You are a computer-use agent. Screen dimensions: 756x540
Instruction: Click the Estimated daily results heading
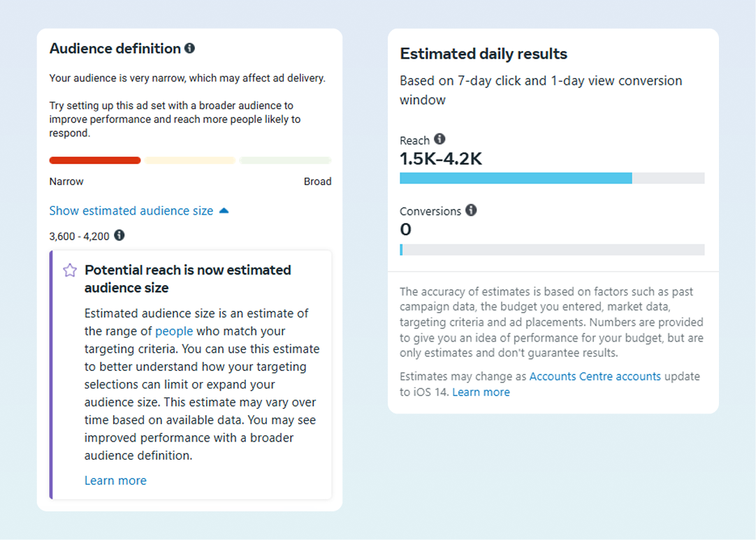pos(484,54)
